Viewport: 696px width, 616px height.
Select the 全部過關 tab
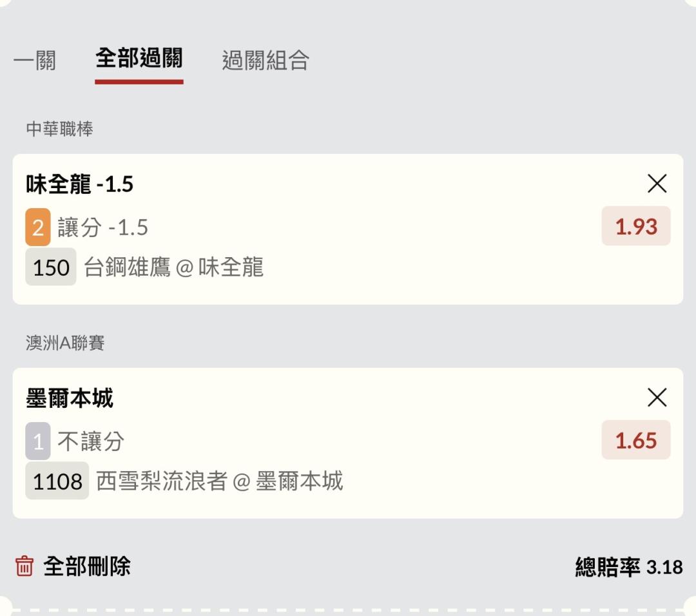[x=139, y=59]
